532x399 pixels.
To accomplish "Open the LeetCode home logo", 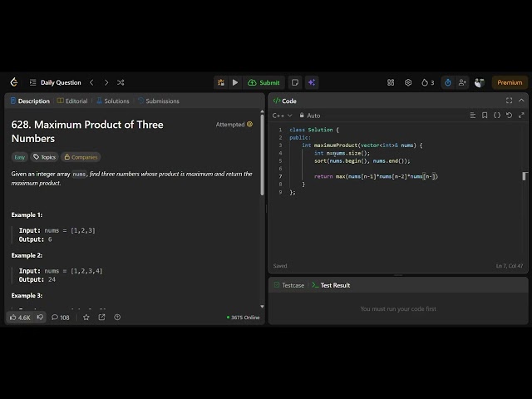I will tap(14, 82).
